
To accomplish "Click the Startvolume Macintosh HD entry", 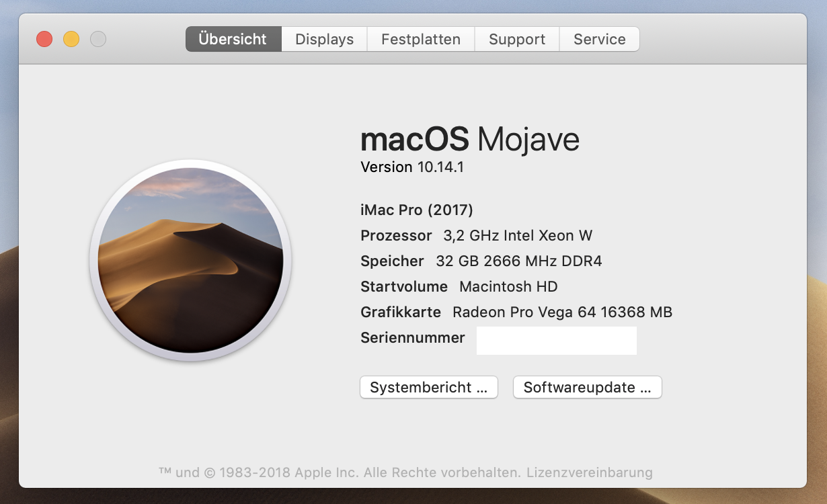I will coord(459,287).
